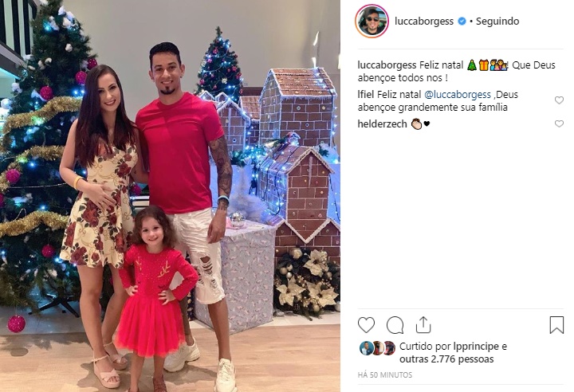The height and width of the screenshot is (392, 574).
Task: Visit the helderzech commenter profile
Action: coord(382,123)
